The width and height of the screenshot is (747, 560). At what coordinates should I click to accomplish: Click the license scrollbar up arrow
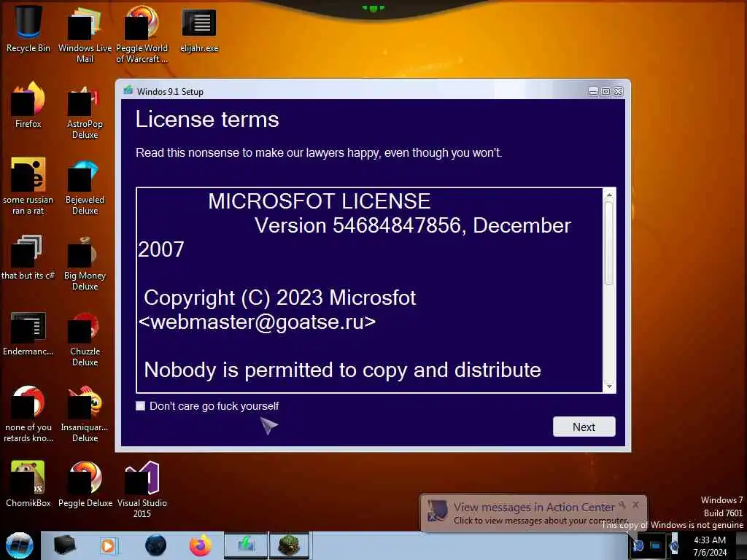609,195
